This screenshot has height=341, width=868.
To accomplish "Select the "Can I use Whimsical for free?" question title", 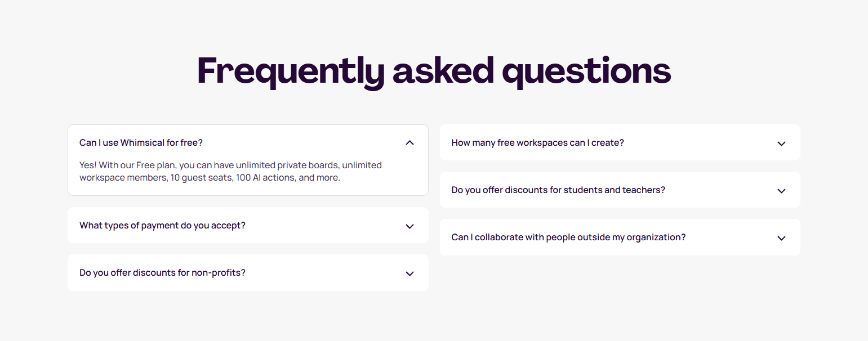I will click(x=141, y=142).
